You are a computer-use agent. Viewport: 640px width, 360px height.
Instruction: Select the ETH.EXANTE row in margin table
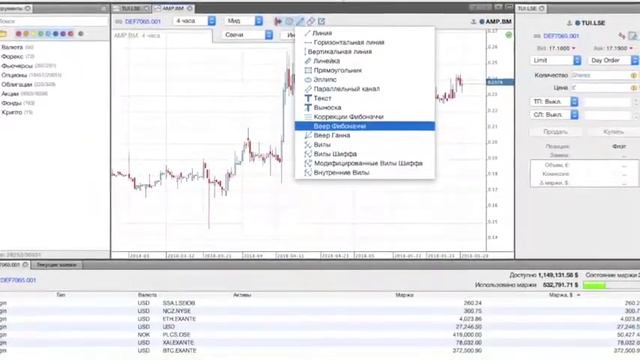320,319
